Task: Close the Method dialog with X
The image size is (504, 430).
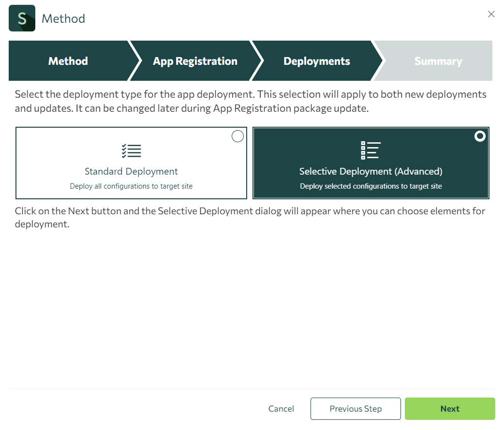Action: 491,14
